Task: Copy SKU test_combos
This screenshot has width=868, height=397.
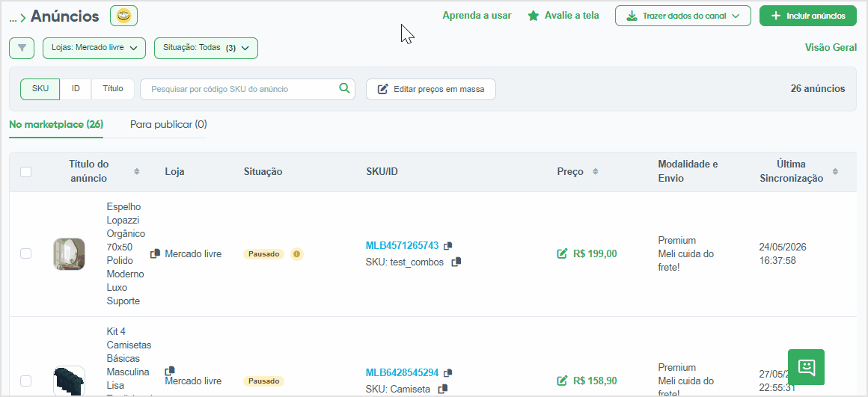Action: (x=456, y=262)
